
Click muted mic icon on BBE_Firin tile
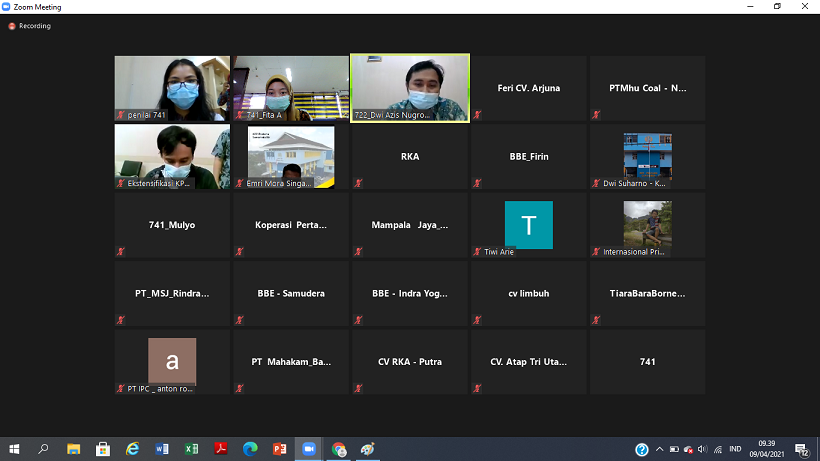pos(477,183)
